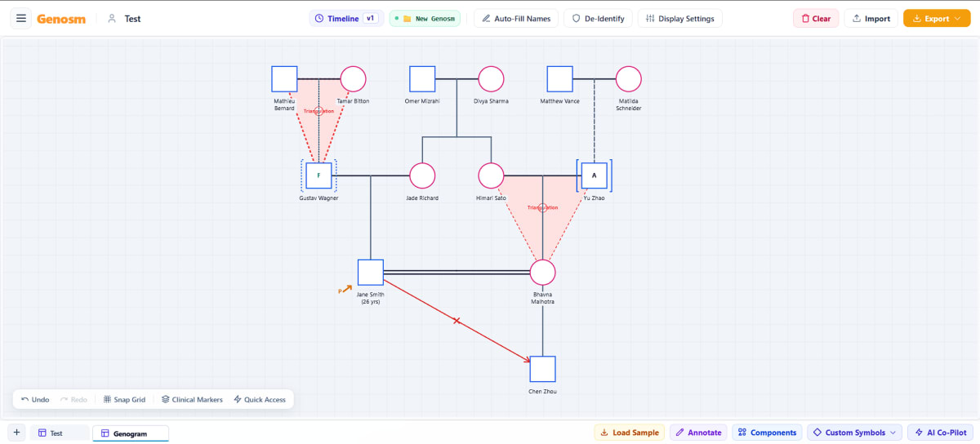Run Auto-Fill Names

(516, 19)
